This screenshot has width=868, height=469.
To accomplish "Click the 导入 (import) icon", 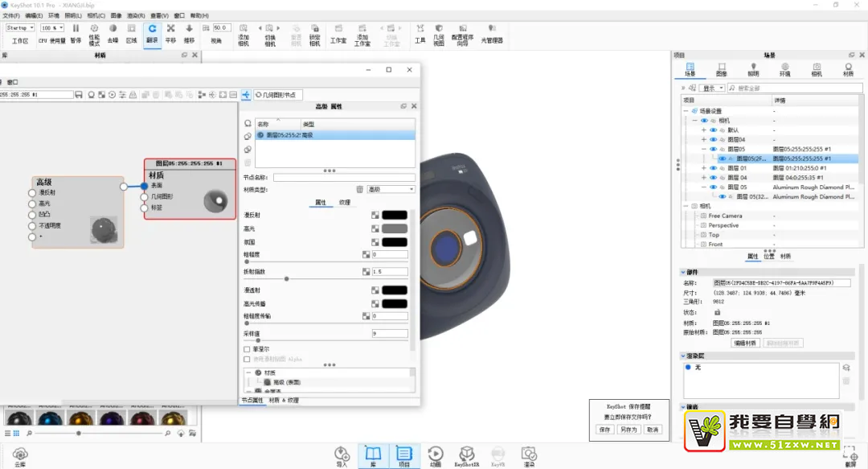I will (342, 455).
